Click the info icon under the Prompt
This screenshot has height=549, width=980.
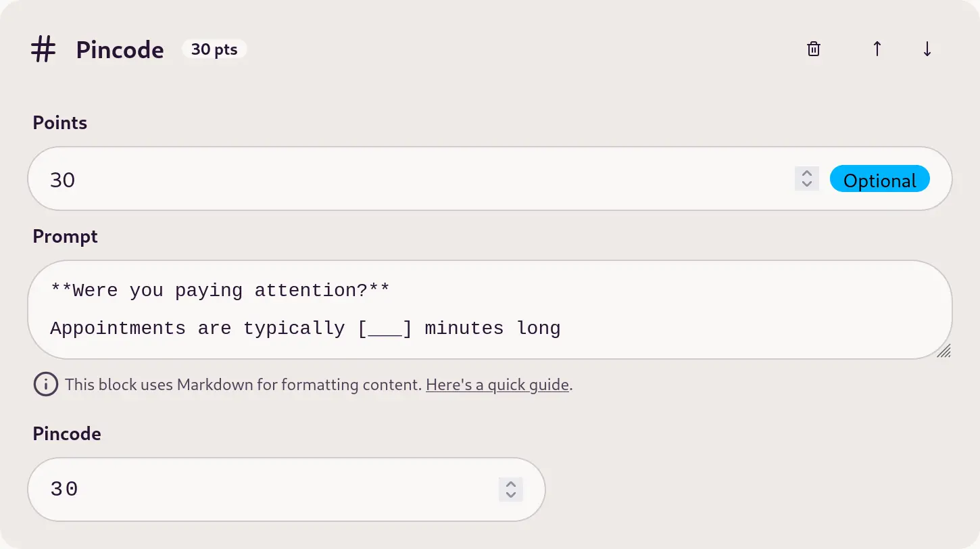(x=45, y=385)
